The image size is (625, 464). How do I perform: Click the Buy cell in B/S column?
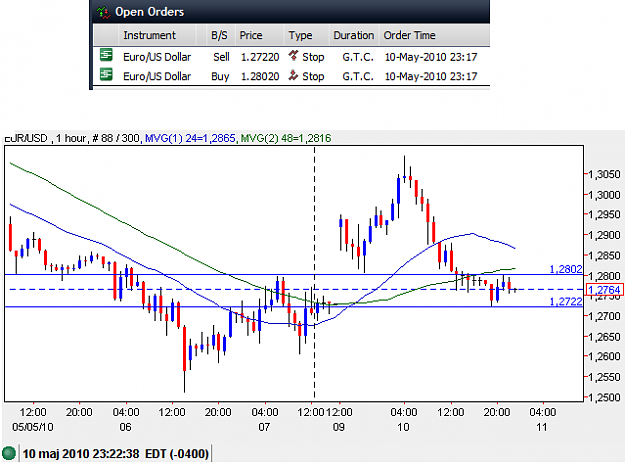coord(220,77)
